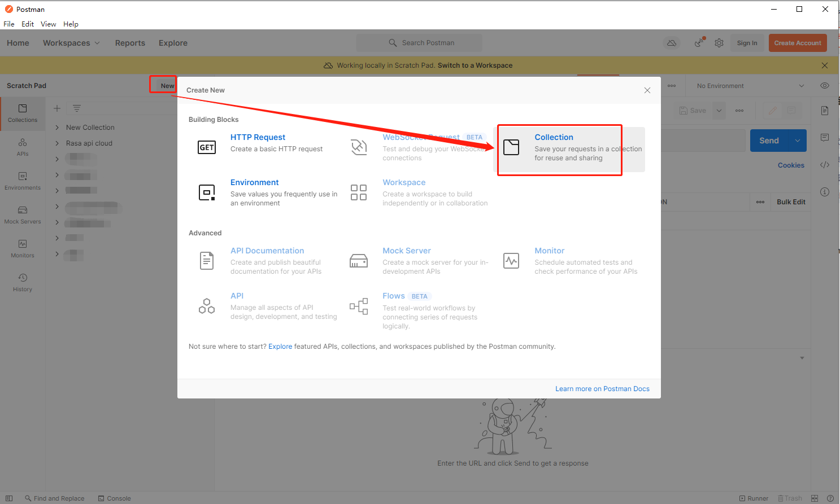Viewport: 840px width, 504px height.
Task: Go to the Home tab
Action: 18,43
